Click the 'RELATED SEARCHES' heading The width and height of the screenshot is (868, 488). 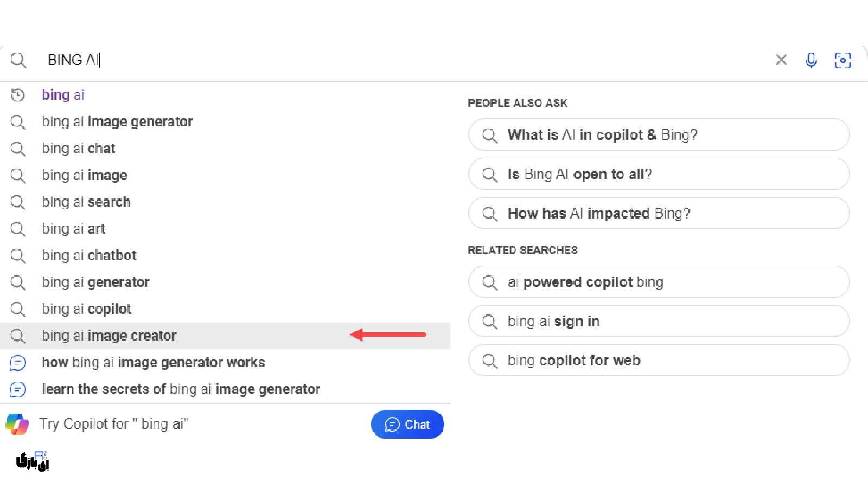[x=522, y=250]
